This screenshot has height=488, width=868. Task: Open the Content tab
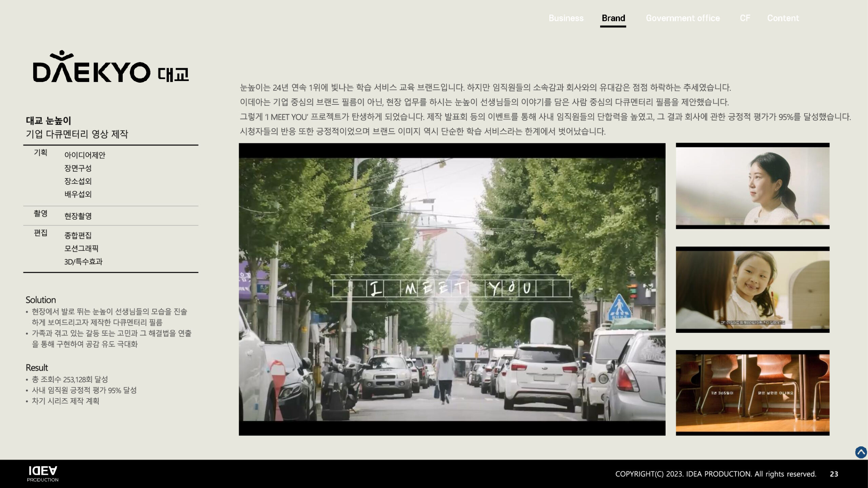pos(783,18)
